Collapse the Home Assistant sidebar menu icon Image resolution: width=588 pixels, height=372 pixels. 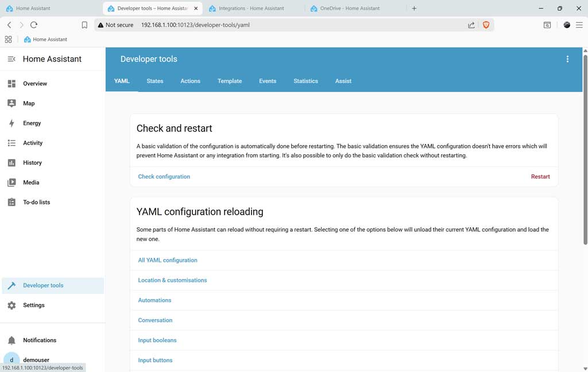pos(11,59)
